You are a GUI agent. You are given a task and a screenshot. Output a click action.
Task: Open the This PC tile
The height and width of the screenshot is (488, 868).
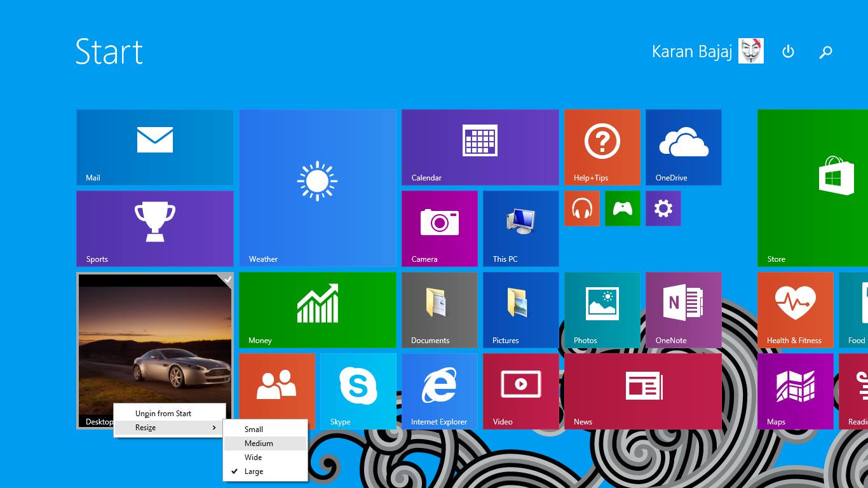point(521,229)
